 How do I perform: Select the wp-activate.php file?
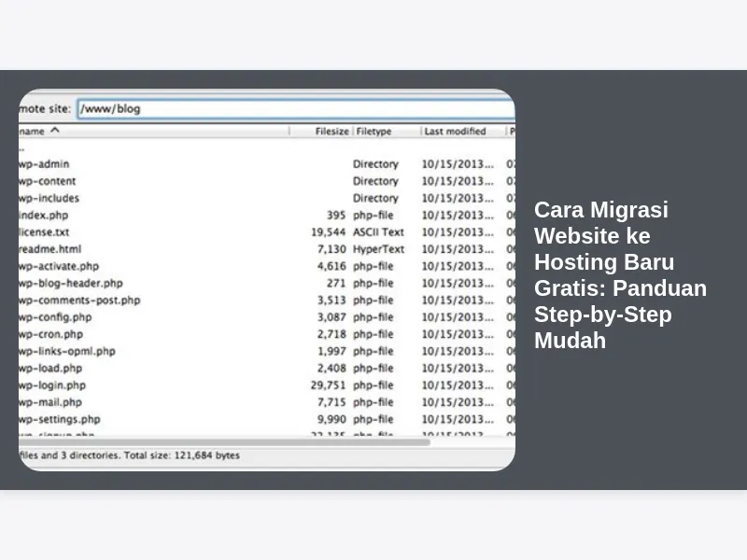click(58, 266)
